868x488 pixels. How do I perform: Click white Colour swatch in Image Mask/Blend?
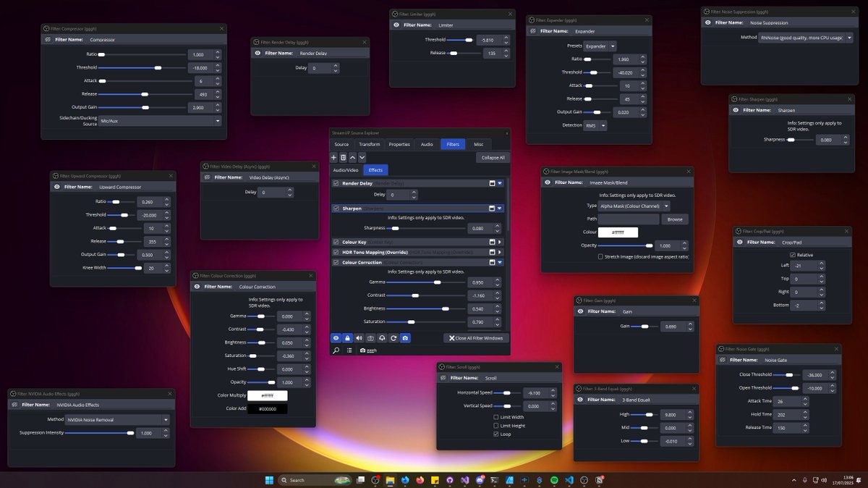tap(618, 232)
